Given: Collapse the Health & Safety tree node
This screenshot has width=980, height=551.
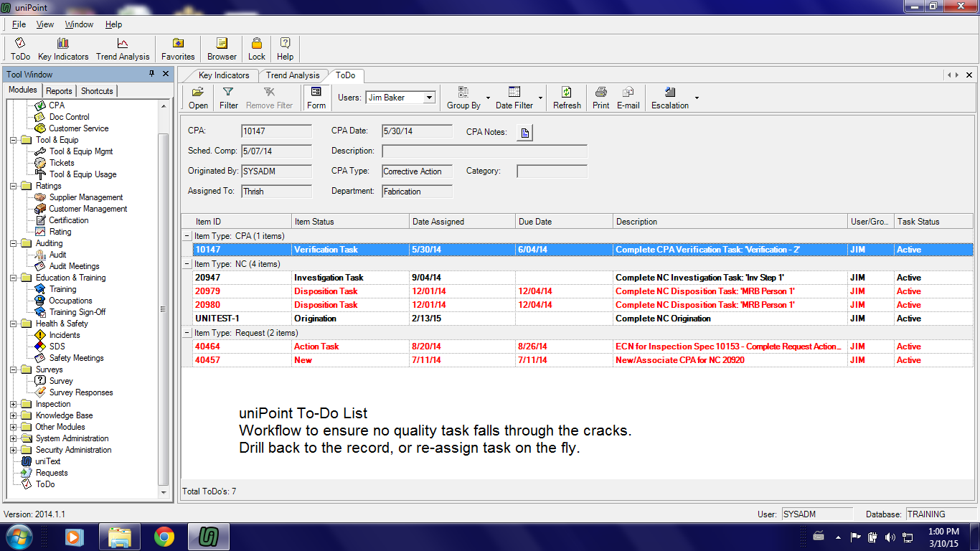Looking at the screenshot, I should tap(14, 324).
